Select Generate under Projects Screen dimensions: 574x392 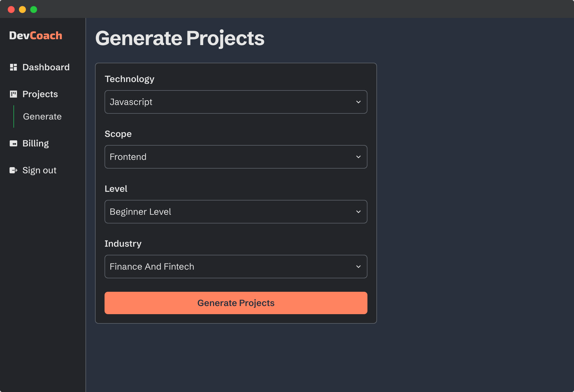pyautogui.click(x=42, y=116)
